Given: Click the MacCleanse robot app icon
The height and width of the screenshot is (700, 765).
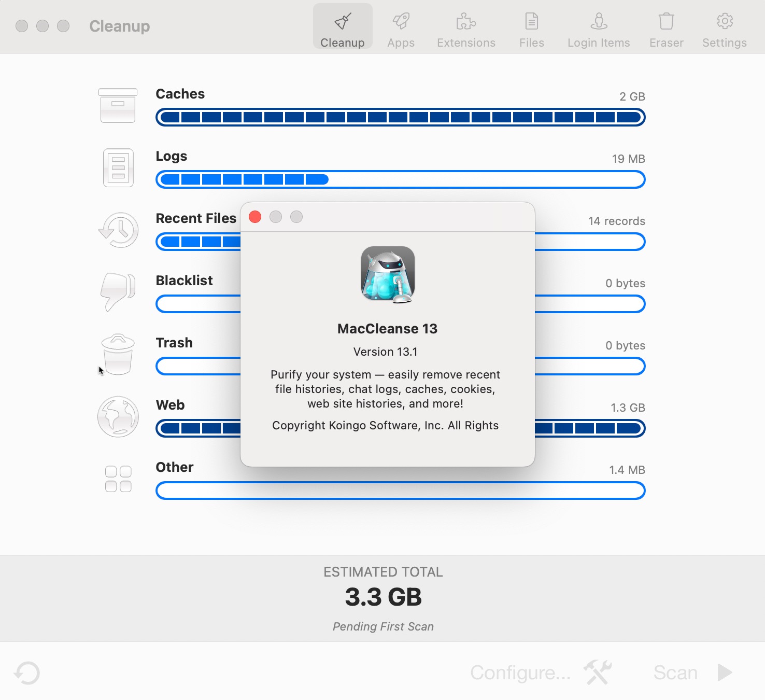Looking at the screenshot, I should 388,274.
